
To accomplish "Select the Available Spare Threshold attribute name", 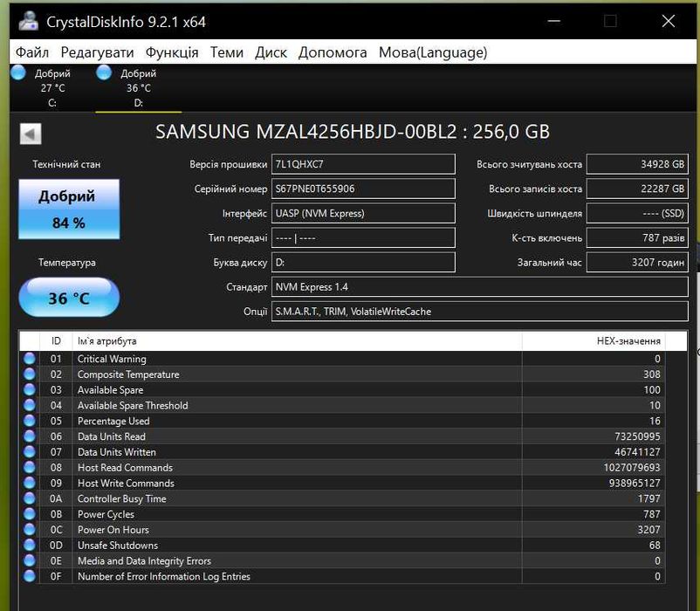I will pos(133,405).
